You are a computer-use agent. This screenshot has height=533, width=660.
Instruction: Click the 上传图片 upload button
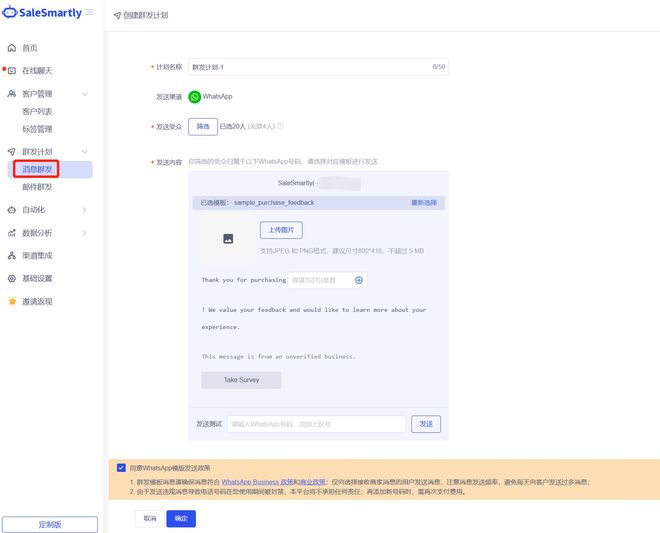pyautogui.click(x=281, y=230)
